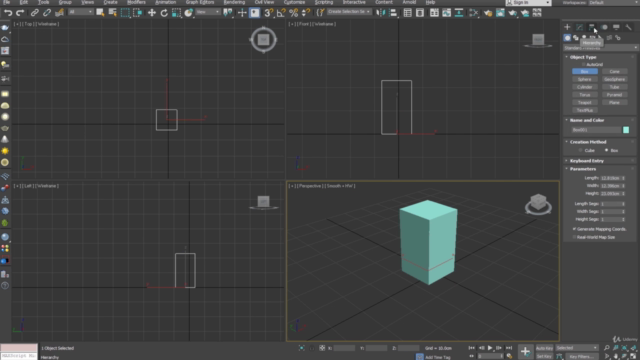
Task: Toggle the Angle Snap icon
Action: coord(281,13)
